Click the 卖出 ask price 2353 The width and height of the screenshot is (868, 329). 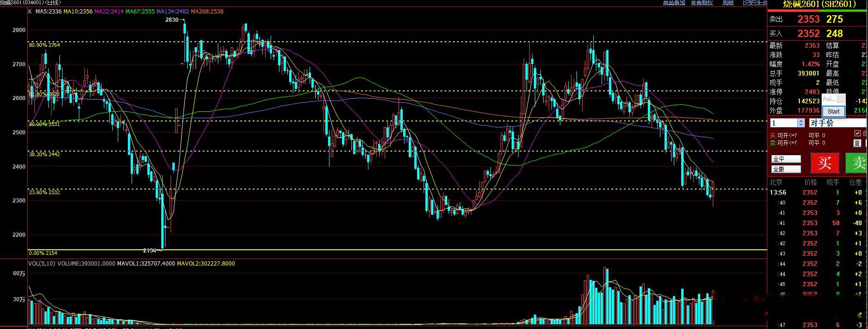point(808,19)
